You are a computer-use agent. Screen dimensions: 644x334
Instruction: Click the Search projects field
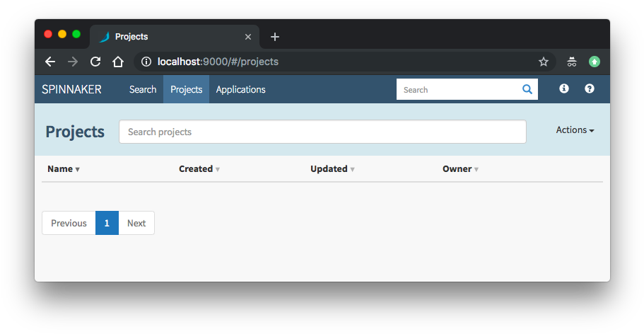[322, 132]
